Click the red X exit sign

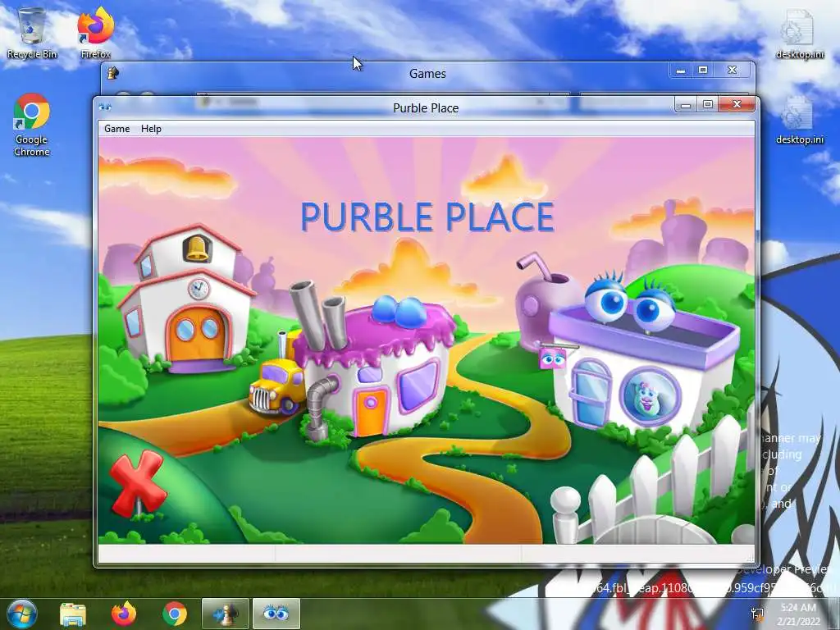coord(137,484)
